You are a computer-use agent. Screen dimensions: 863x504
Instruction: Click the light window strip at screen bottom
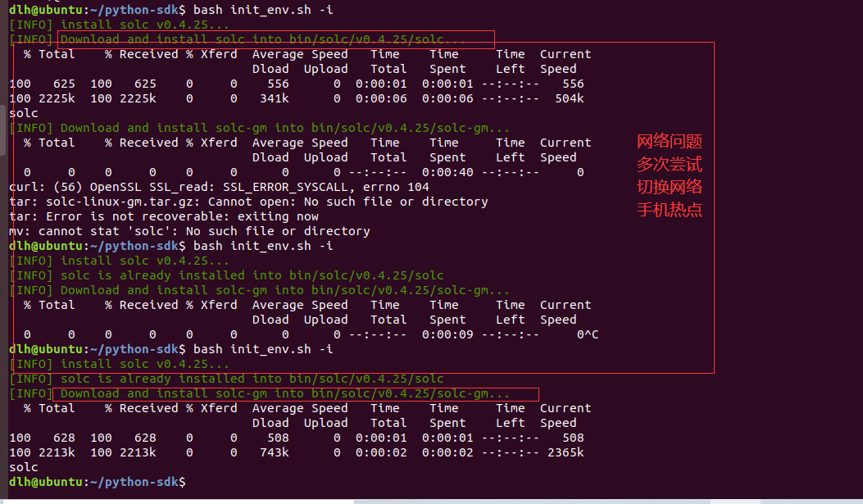[574, 500]
